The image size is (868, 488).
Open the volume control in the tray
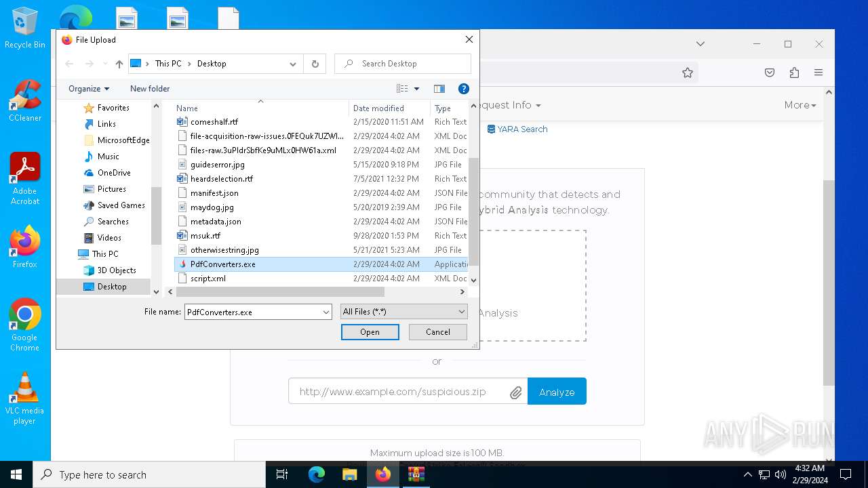[781, 474]
